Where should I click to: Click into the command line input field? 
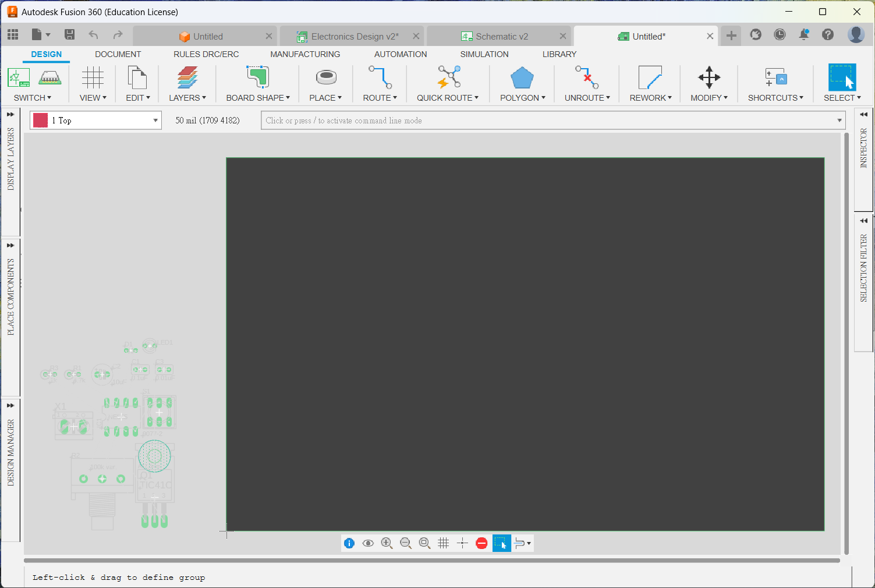tap(547, 121)
